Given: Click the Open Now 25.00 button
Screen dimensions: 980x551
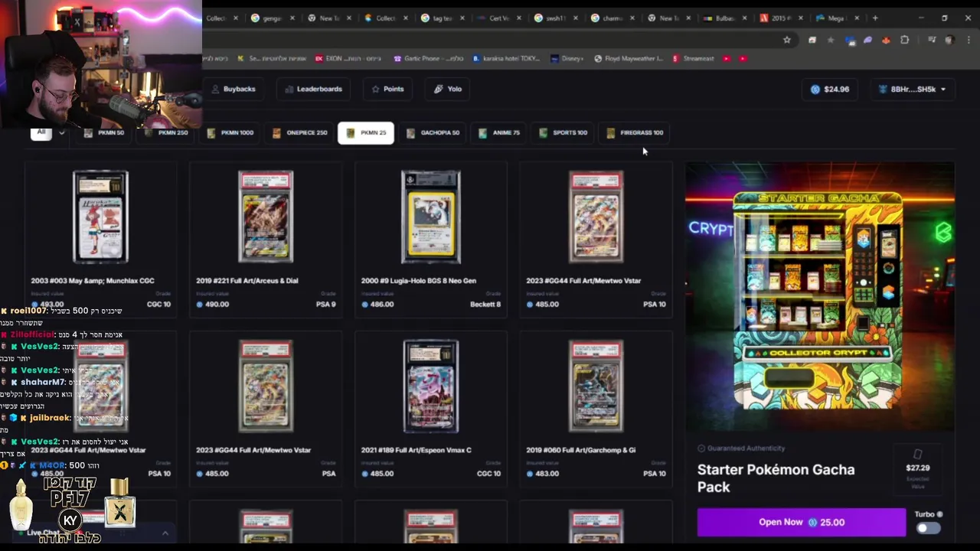Looking at the screenshot, I should click(x=802, y=522).
